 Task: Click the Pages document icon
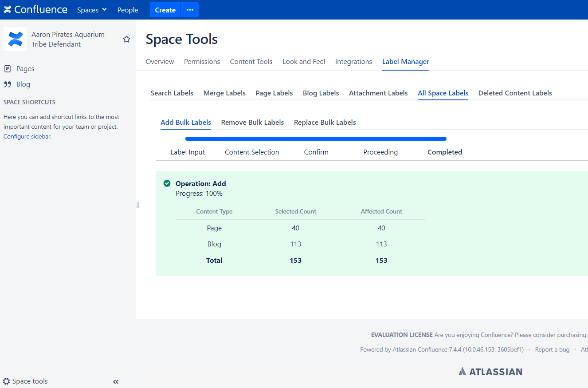[8, 69]
